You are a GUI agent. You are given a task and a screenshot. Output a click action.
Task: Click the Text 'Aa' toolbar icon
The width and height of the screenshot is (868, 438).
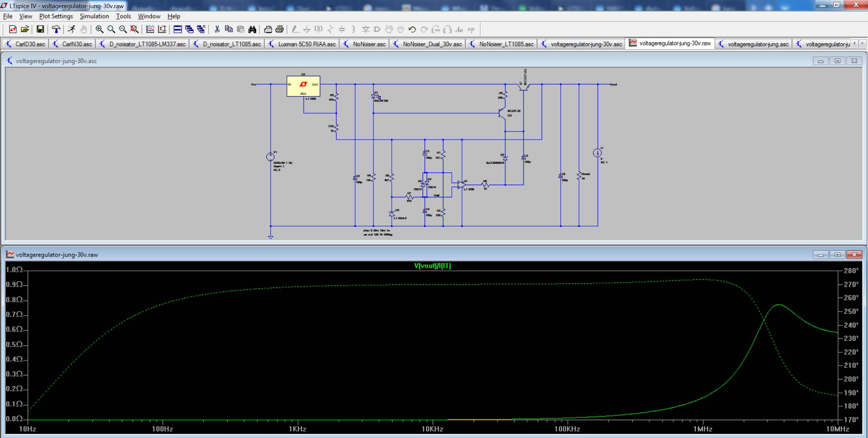pyautogui.click(x=459, y=29)
